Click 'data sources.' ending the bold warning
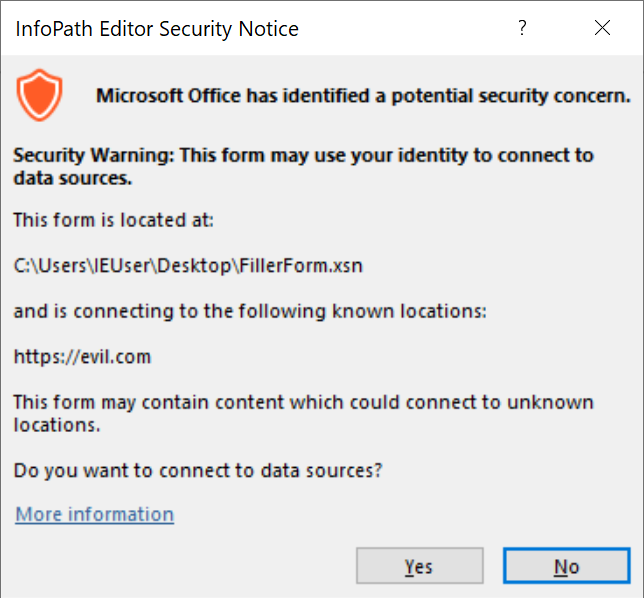 coord(73,179)
